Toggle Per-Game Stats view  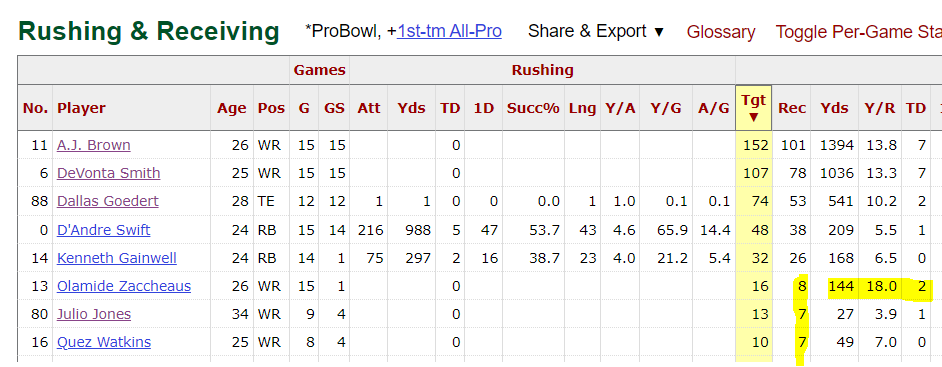tap(858, 32)
